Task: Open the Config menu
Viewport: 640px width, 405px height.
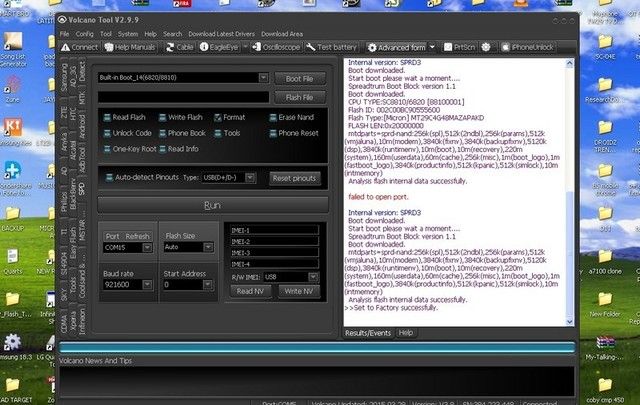Action: click(84, 34)
